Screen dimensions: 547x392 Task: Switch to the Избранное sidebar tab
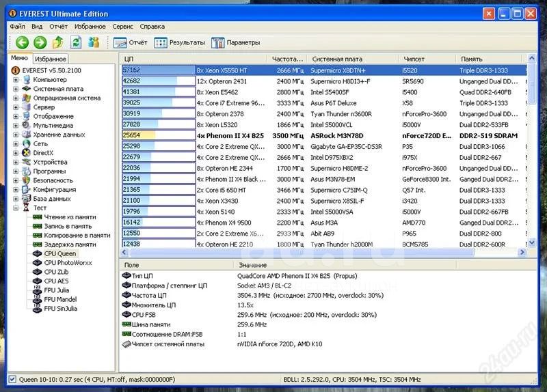(x=51, y=59)
